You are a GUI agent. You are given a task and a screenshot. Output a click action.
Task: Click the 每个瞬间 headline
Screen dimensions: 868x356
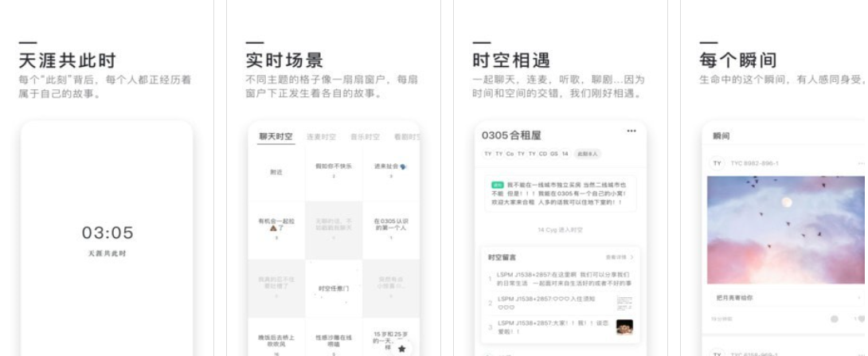[x=738, y=60]
